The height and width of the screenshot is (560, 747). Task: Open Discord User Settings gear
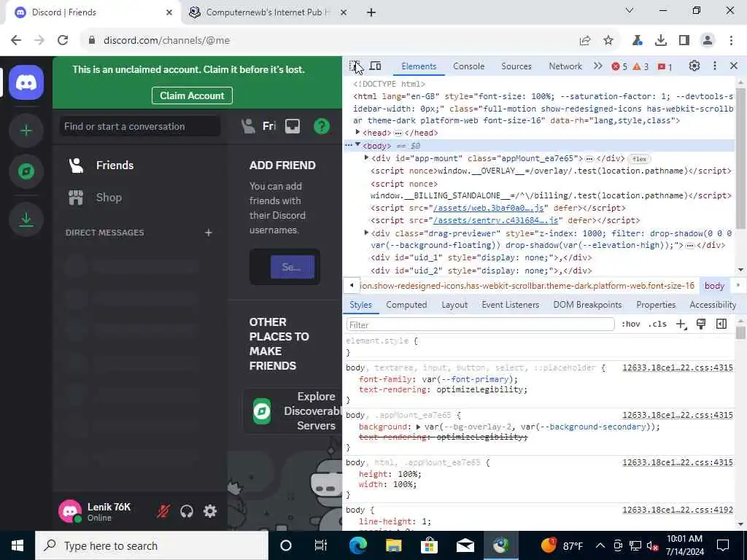(x=210, y=511)
